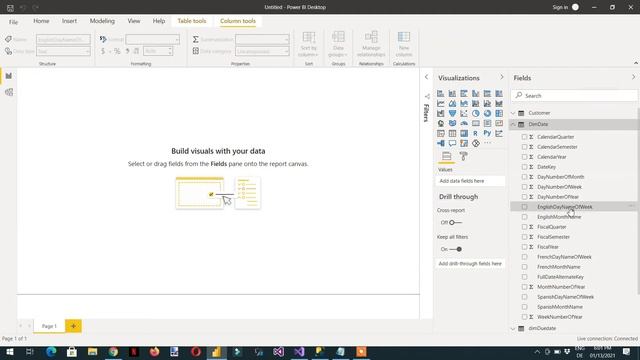Screen dimensions: 640x360
Task: Add a donut chart visual
Action: tap(487, 113)
